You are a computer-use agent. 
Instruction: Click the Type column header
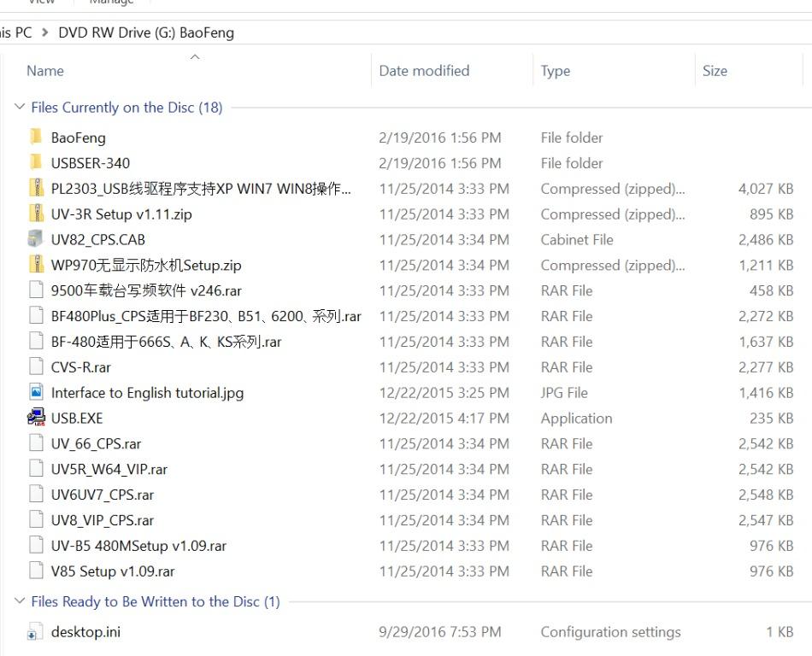point(556,71)
